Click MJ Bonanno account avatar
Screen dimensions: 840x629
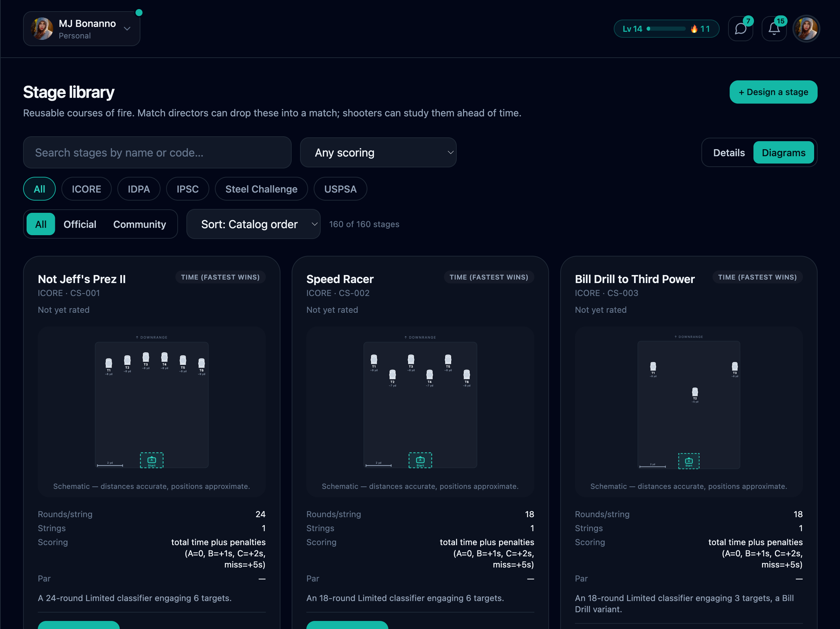(42, 29)
